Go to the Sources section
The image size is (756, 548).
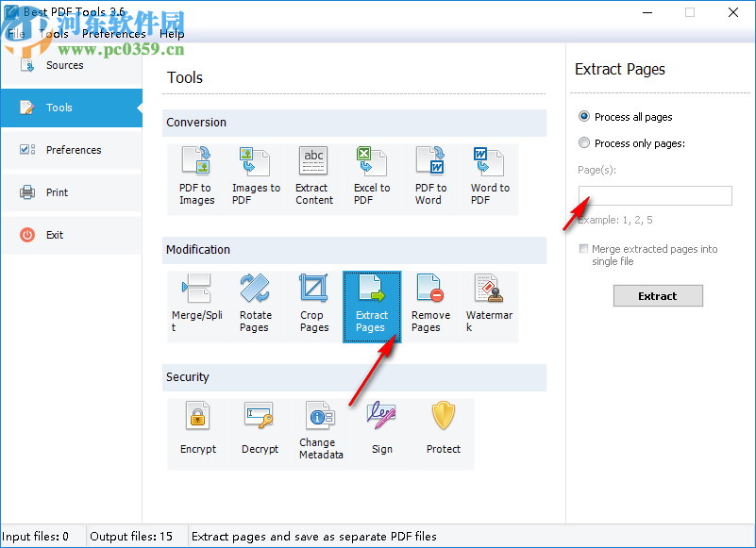[x=64, y=64]
